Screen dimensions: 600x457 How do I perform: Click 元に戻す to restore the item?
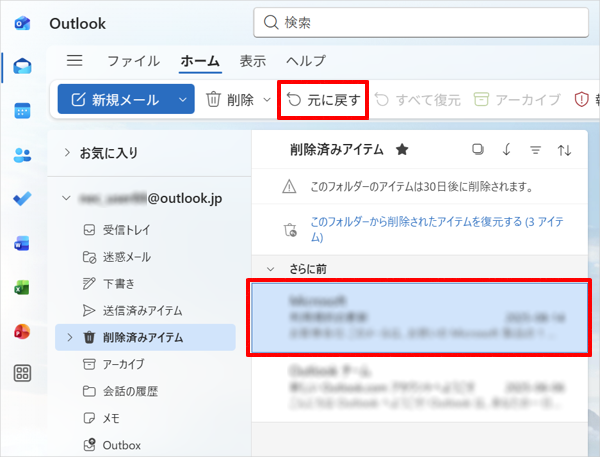(x=323, y=100)
